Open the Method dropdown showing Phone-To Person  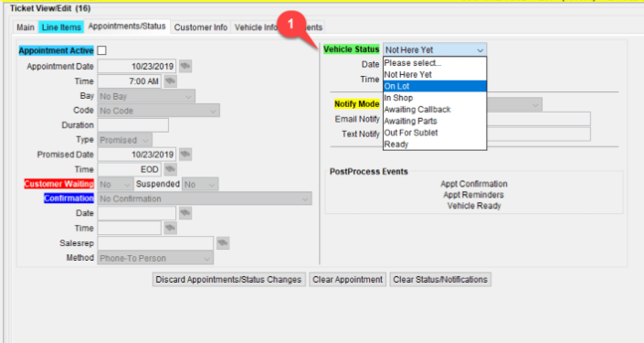point(155,258)
